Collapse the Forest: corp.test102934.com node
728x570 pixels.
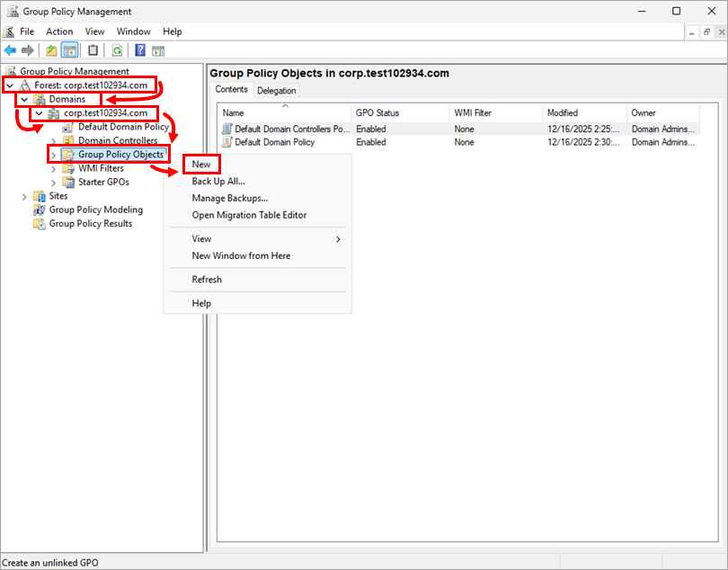9,85
